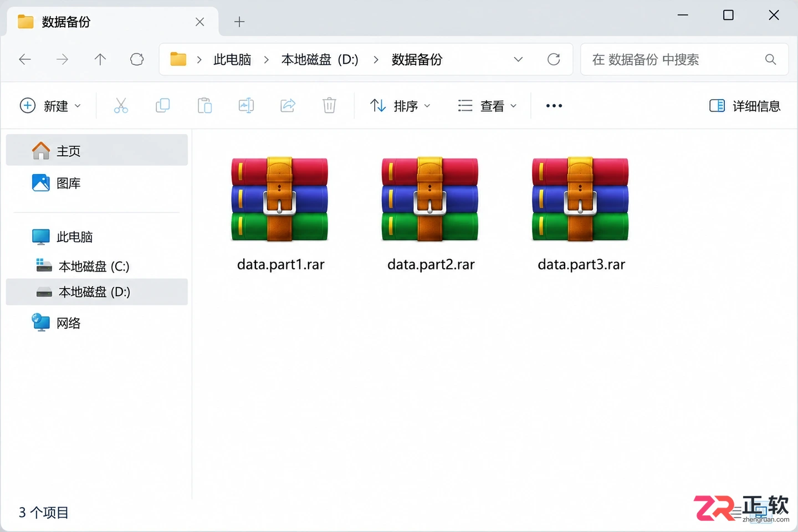Click 数据备份 in the address path
The height and width of the screenshot is (532, 798).
click(417, 59)
